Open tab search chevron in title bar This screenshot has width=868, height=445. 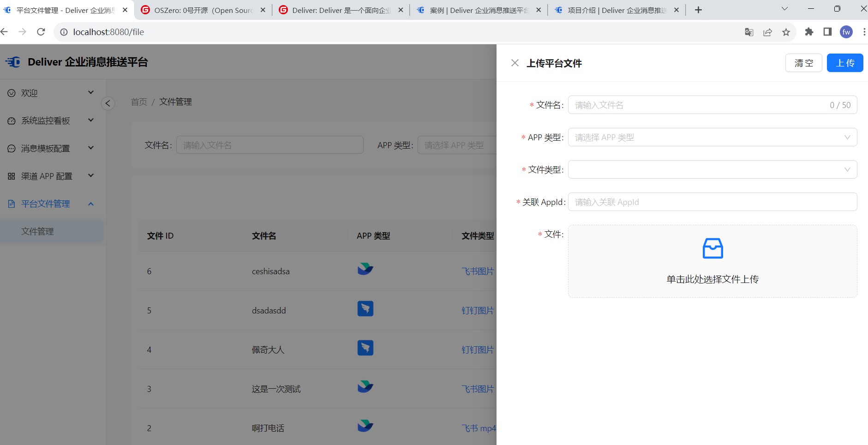[784, 9]
